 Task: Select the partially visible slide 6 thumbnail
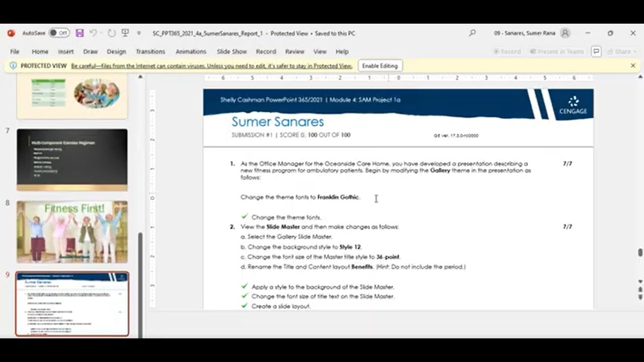click(72, 97)
